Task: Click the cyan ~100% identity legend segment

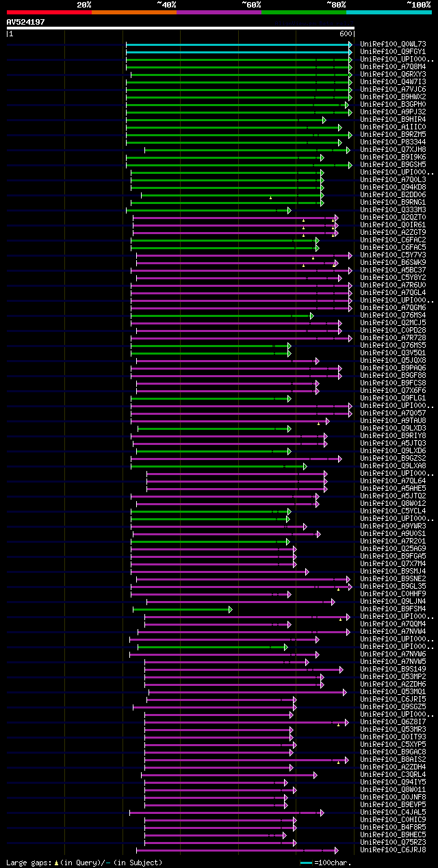Action: pos(389,12)
